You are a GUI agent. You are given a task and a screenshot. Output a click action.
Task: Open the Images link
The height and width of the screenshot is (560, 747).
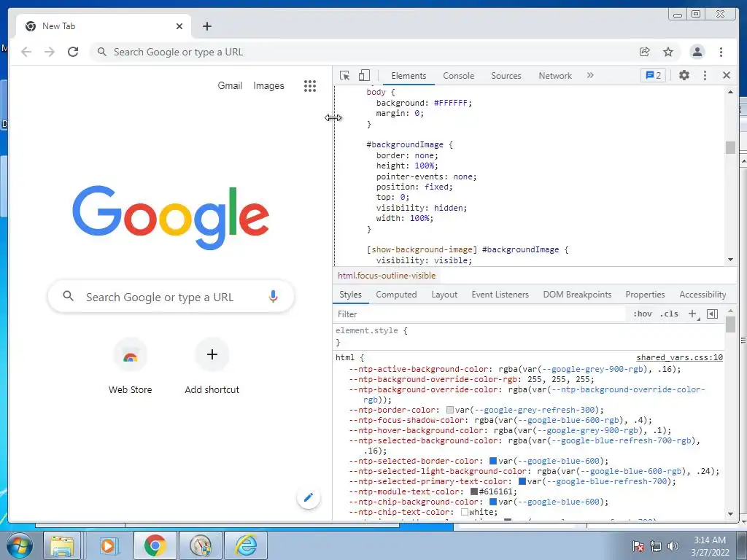point(268,86)
